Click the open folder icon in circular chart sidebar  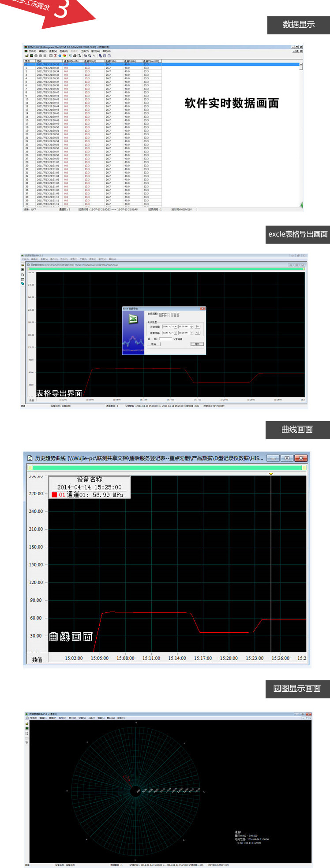point(27,724)
